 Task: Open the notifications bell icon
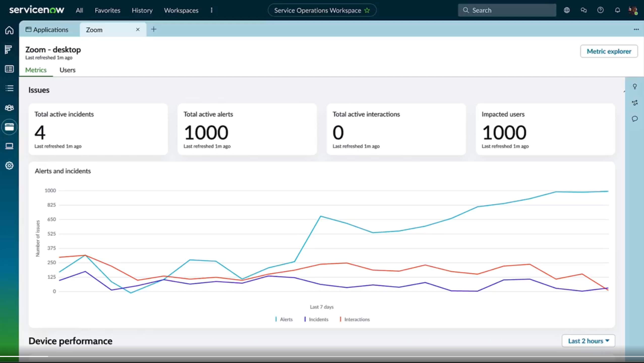[617, 10]
